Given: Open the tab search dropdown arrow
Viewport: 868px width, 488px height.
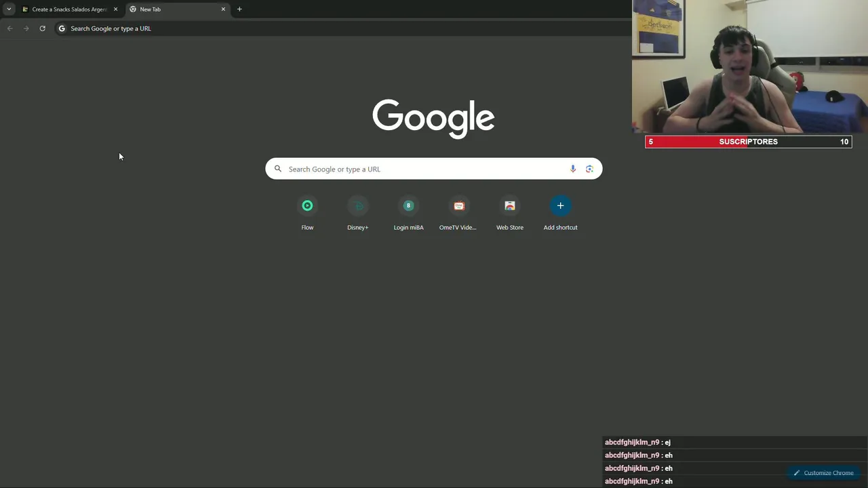Looking at the screenshot, I should pos(9,9).
